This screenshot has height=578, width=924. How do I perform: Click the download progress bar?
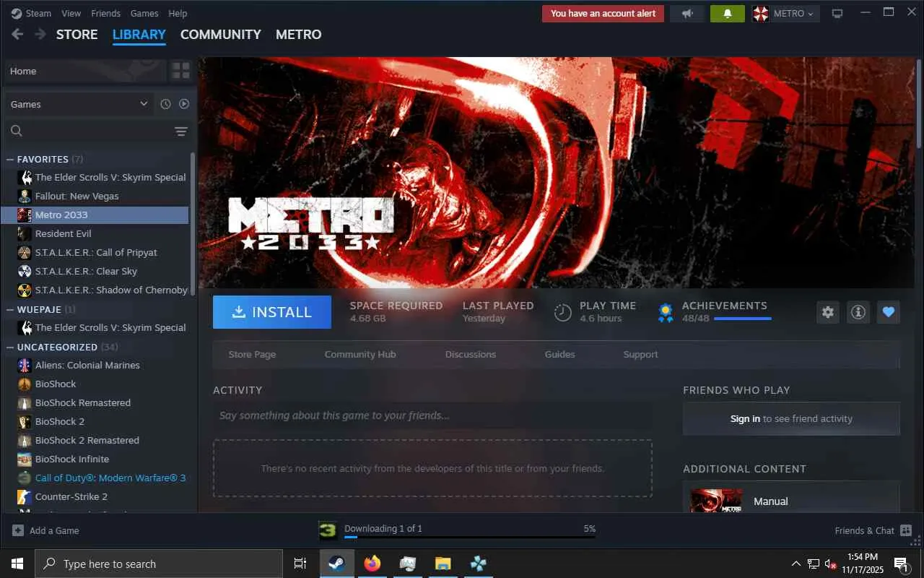[470, 538]
